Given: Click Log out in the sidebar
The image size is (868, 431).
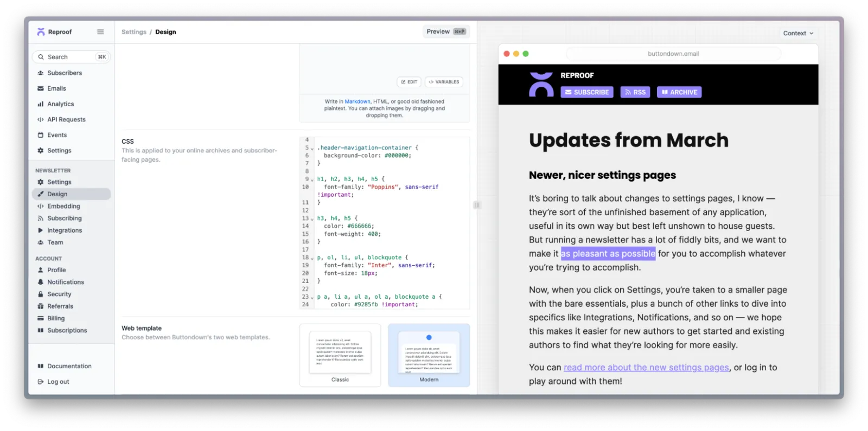Looking at the screenshot, I should tap(58, 382).
